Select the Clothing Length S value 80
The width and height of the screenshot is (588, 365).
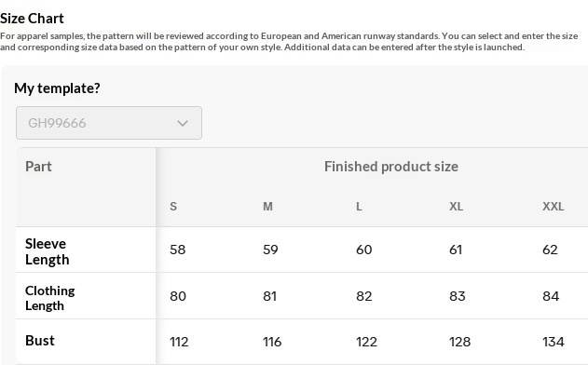pyautogui.click(x=178, y=296)
